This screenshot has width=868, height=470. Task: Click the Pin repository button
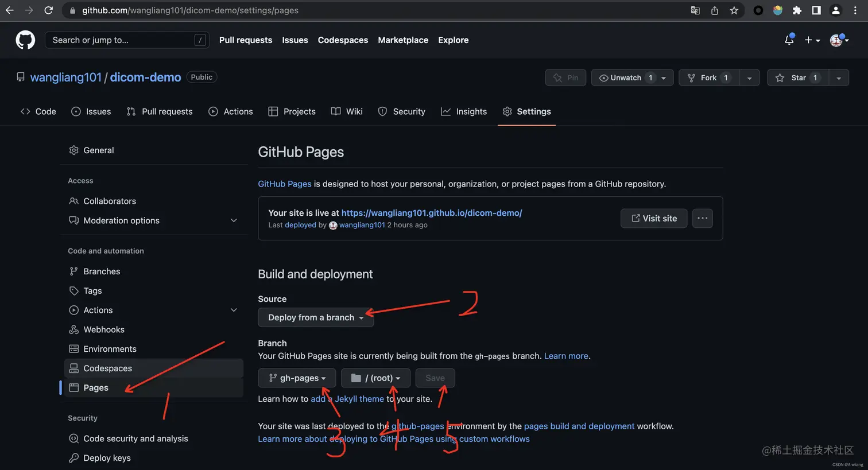(565, 77)
